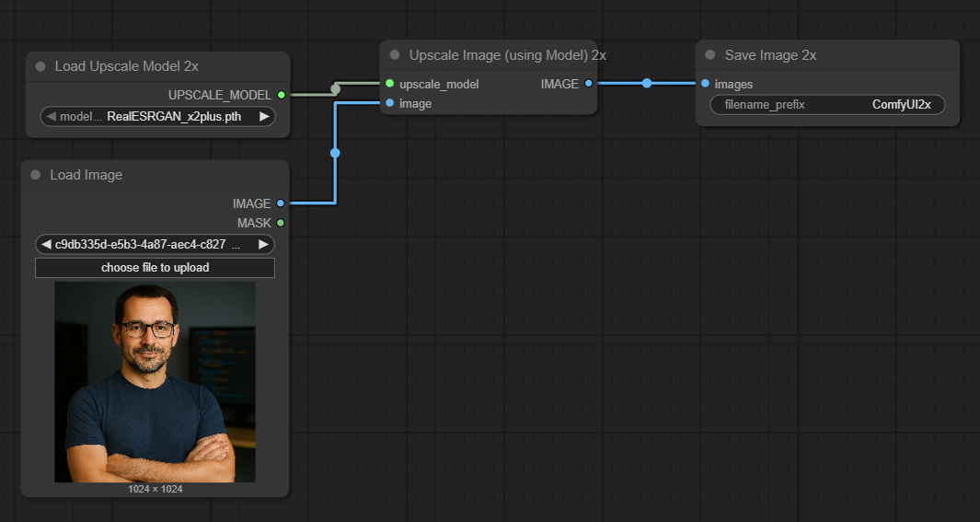
Task: Click the images input socket on Save Image
Action: pyautogui.click(x=705, y=84)
